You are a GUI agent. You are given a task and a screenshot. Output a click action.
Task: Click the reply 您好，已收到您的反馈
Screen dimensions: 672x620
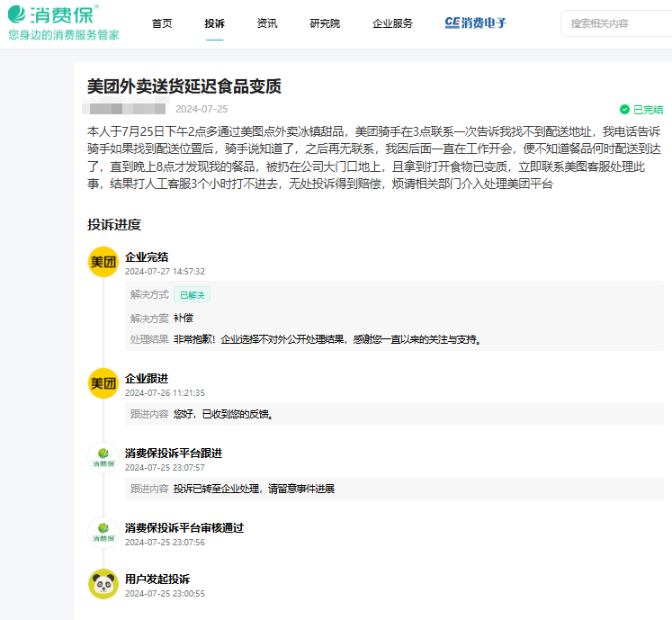223,414
